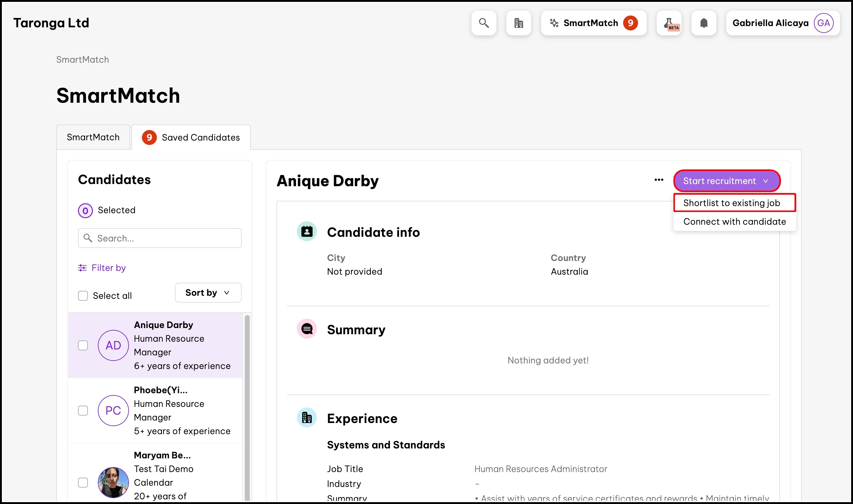This screenshot has height=504, width=853.
Task: Choose Connect with candidate
Action: tap(734, 222)
